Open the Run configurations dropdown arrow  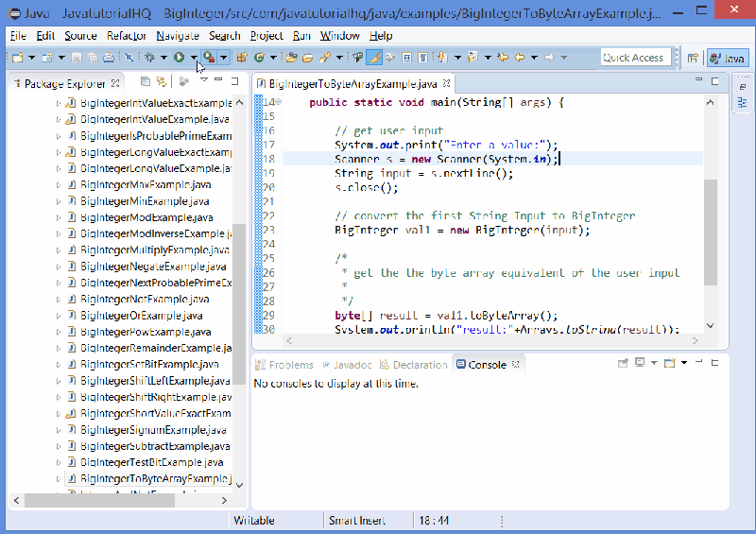[x=194, y=58]
